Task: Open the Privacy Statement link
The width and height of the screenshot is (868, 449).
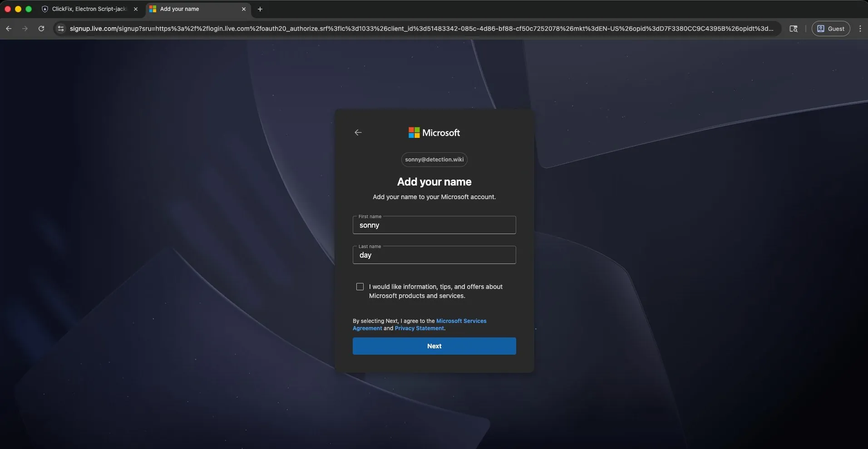Action: pos(419,328)
